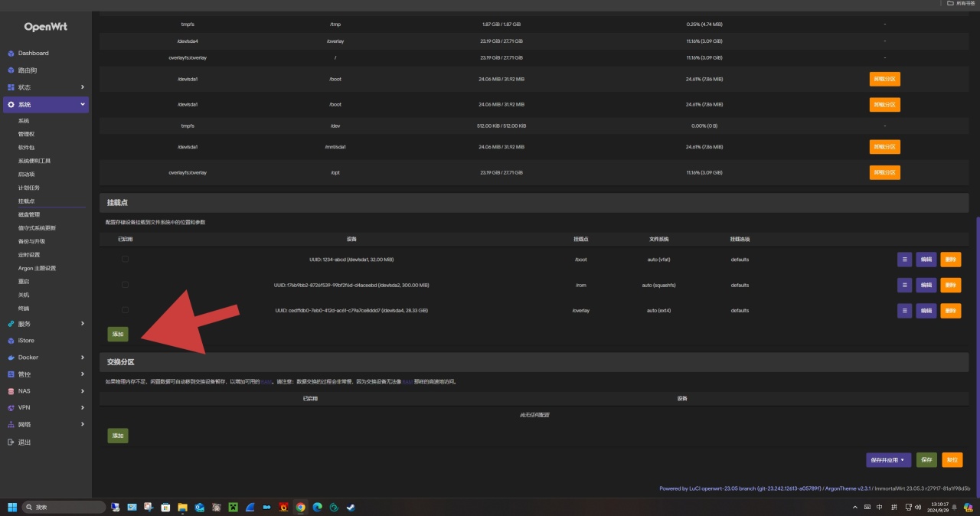Open Minecraft creeper icon in taskbar
This screenshot has height=516, width=980.
(234, 507)
